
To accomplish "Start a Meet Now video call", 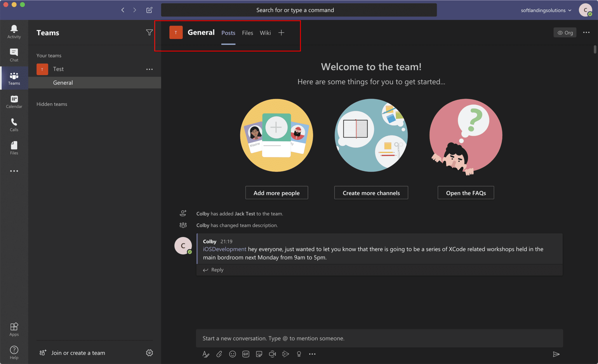I will 272,354.
